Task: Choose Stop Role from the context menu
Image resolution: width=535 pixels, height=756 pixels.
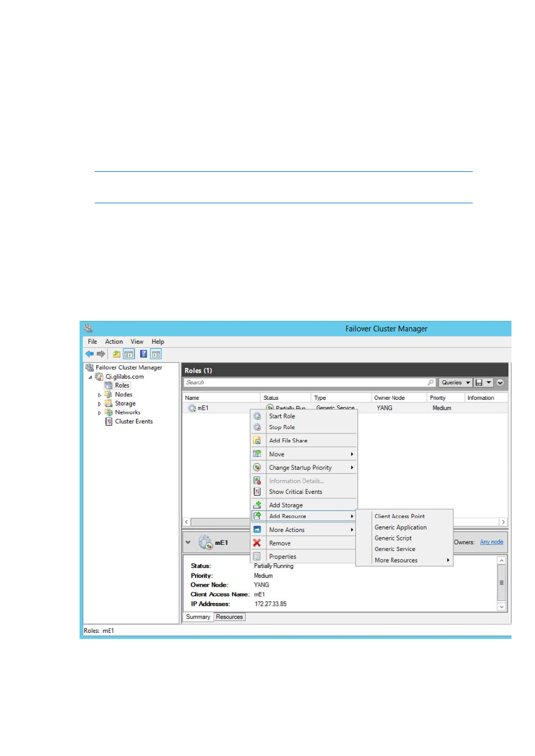Action: (x=304, y=427)
